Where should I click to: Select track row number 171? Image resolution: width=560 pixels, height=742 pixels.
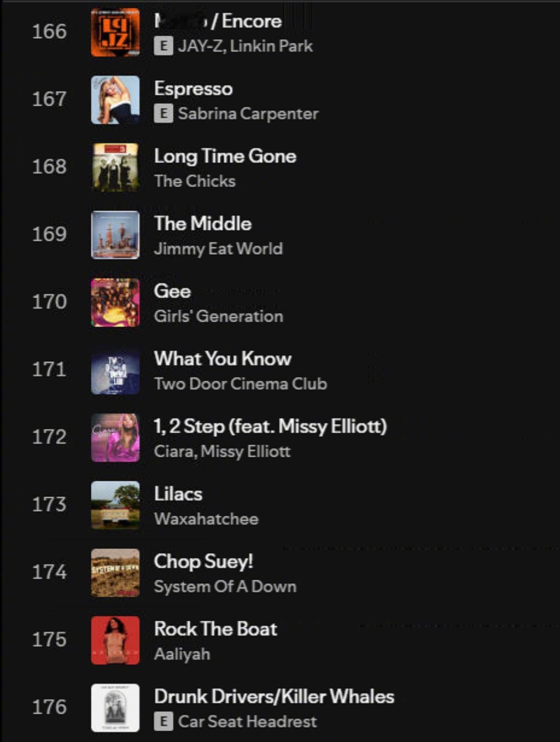click(280, 370)
